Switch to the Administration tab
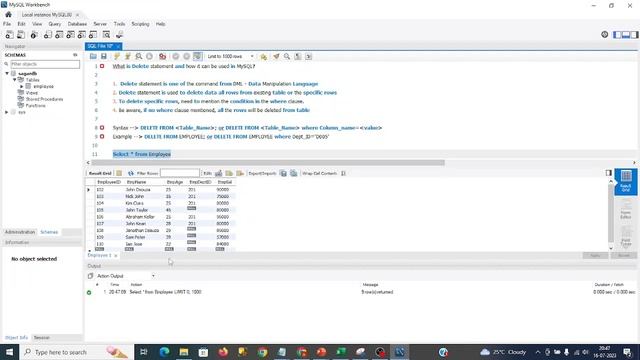 (x=20, y=232)
